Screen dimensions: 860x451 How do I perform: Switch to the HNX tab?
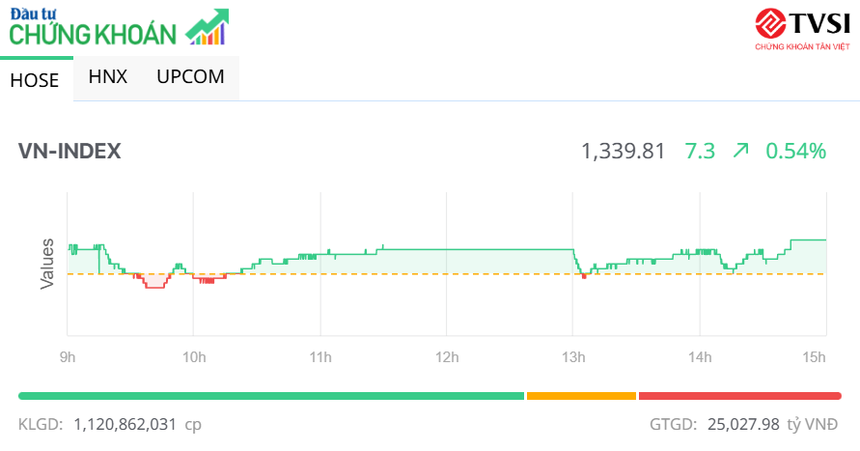108,76
